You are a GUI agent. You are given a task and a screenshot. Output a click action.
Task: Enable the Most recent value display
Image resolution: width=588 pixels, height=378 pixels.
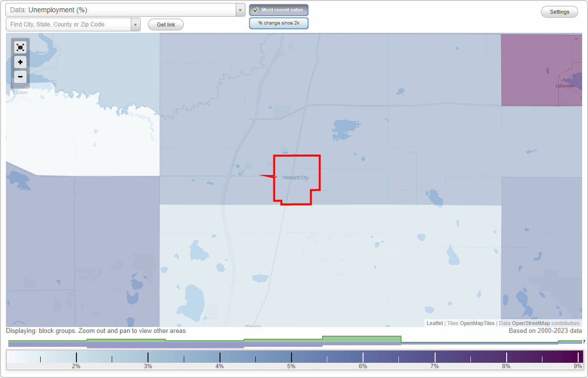(278, 10)
